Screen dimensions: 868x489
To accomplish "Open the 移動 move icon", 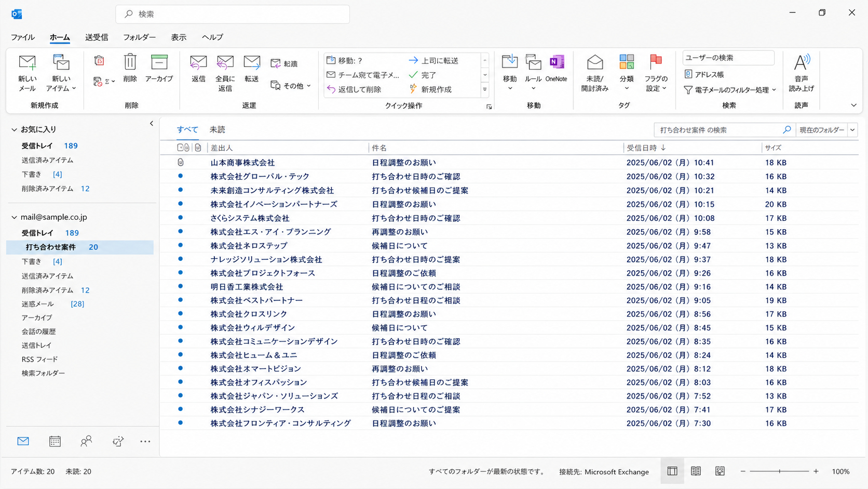I will click(510, 61).
